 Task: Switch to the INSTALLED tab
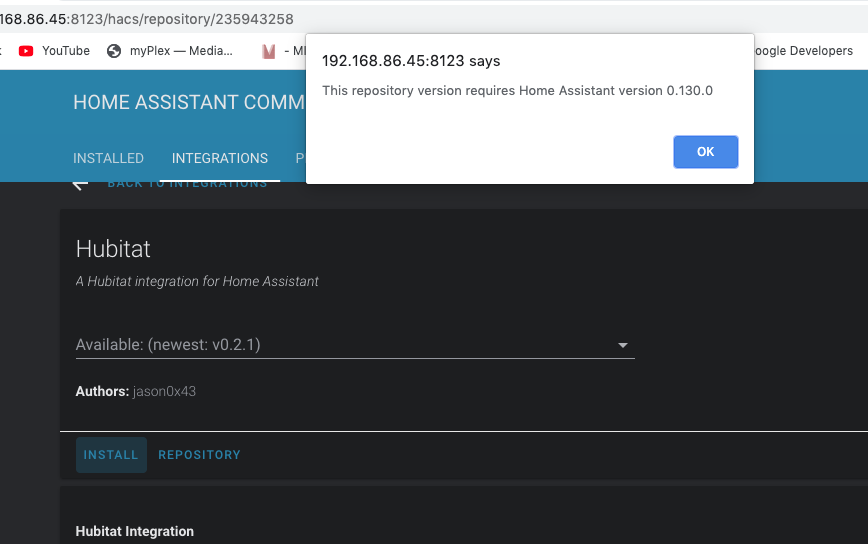coord(108,158)
